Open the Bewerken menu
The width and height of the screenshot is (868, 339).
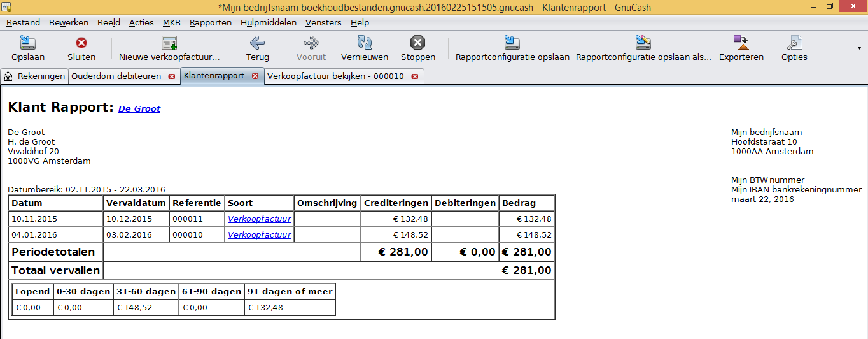point(69,22)
